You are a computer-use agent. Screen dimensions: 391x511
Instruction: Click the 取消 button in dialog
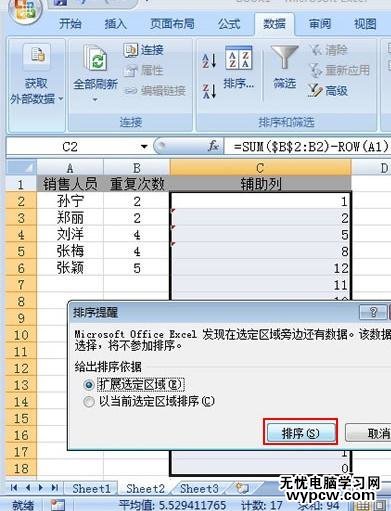tap(368, 433)
